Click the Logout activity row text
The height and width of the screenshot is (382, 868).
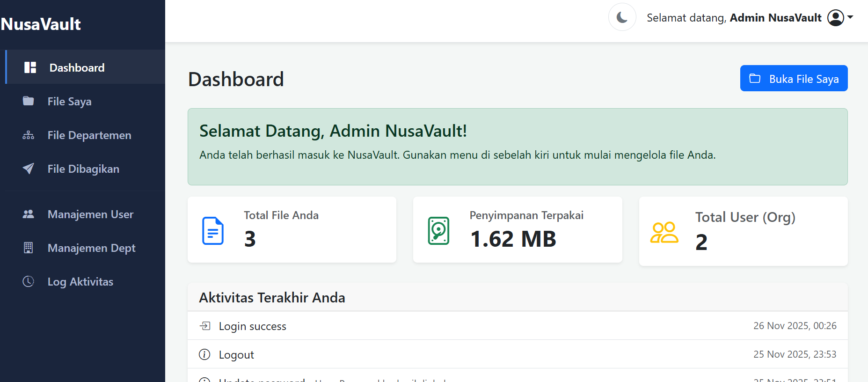[236, 355]
